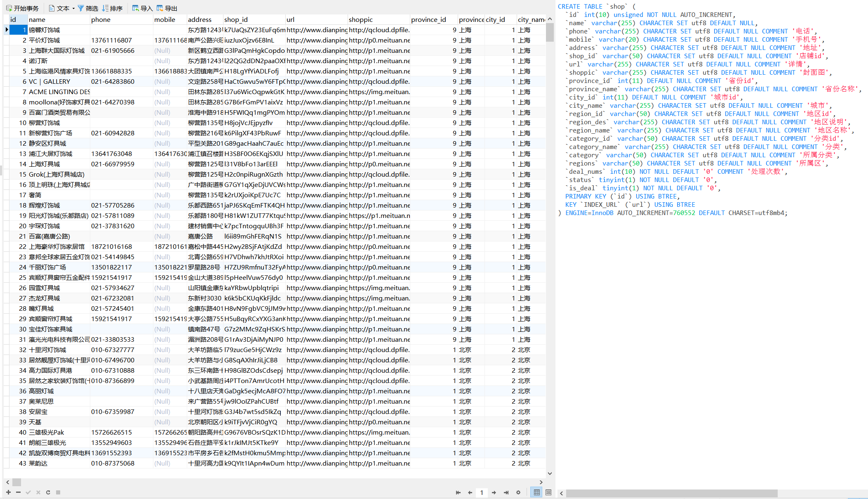Switch to grid view
Viewport: 868px width, 499px height.
536,492
